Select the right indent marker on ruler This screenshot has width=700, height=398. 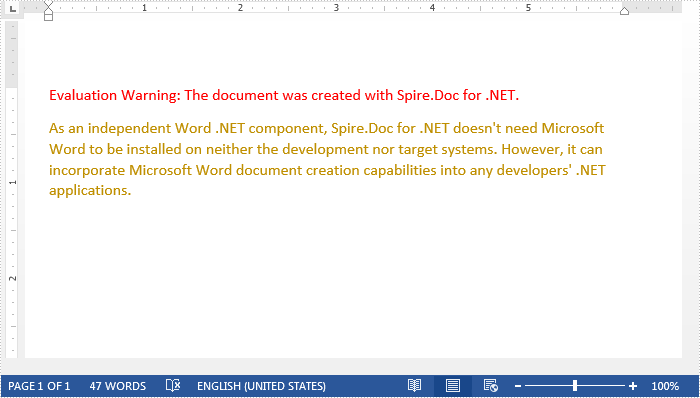[625, 11]
